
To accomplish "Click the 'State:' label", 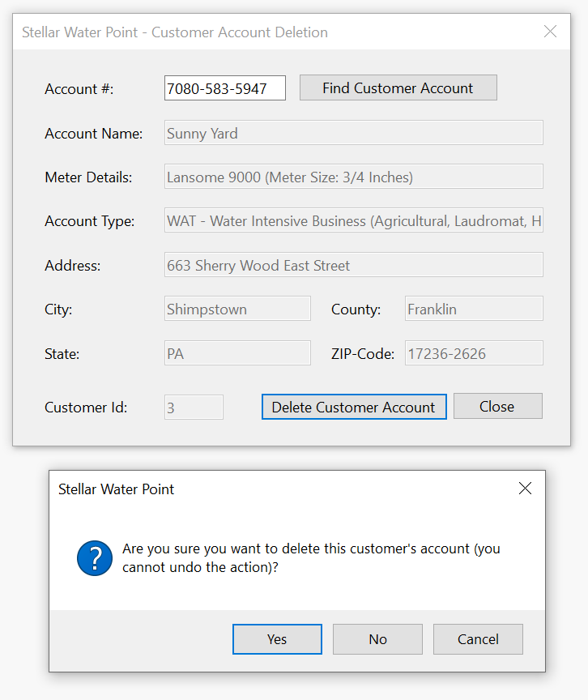I will point(62,354).
